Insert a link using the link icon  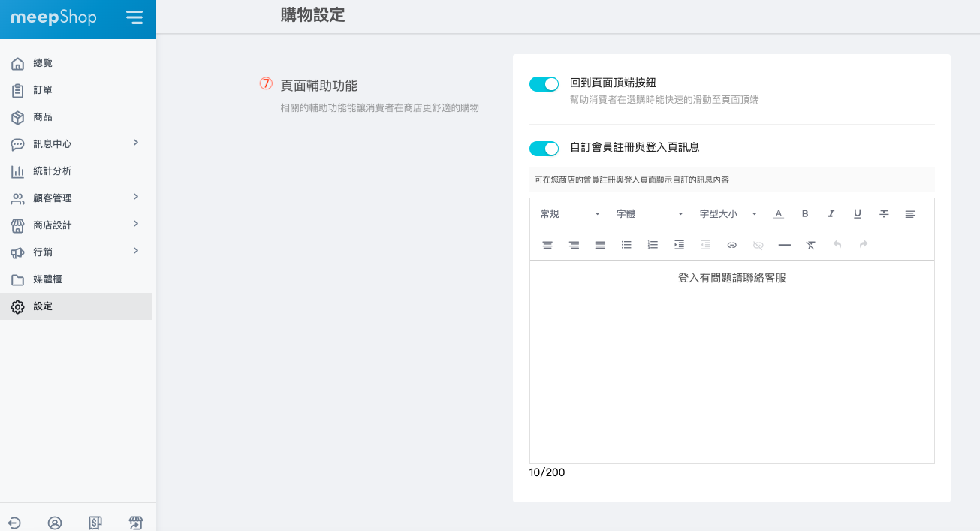[x=732, y=245]
